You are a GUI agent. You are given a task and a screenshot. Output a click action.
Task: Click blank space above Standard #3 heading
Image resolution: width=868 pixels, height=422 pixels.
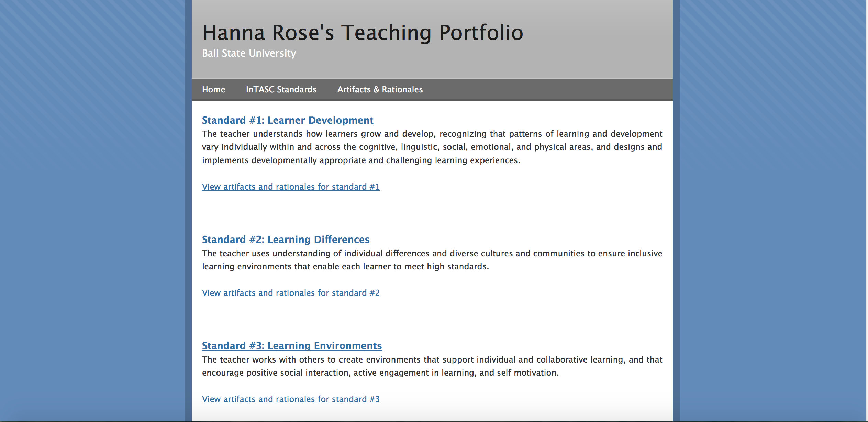[432, 320]
